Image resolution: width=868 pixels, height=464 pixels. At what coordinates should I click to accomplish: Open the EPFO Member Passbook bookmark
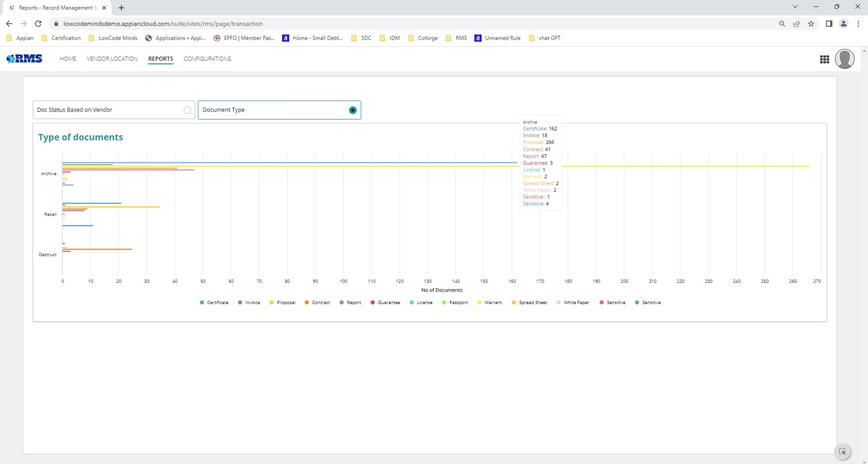tap(244, 38)
